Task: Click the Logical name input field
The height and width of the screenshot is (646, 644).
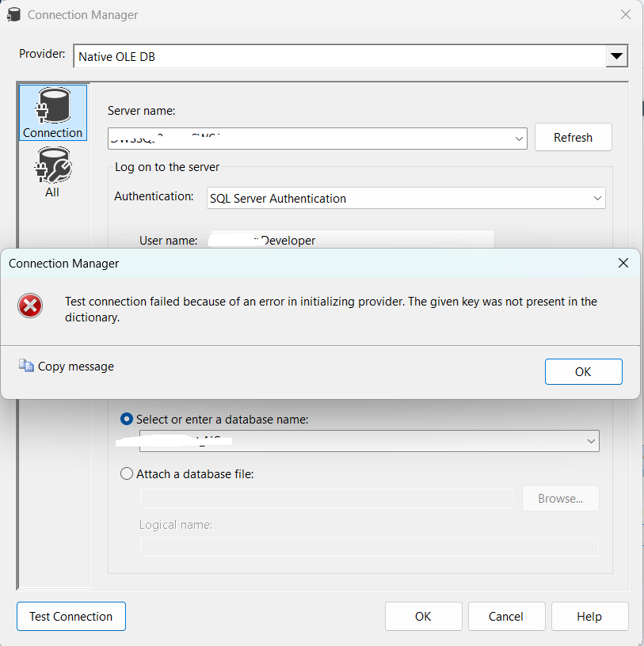Action: tap(369, 547)
